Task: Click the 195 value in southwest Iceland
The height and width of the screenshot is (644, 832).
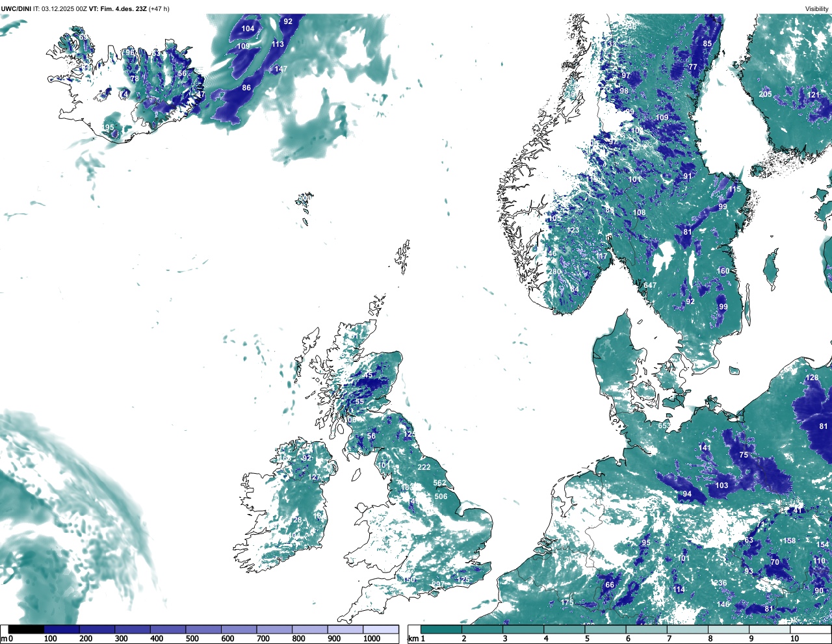Action: point(109,128)
